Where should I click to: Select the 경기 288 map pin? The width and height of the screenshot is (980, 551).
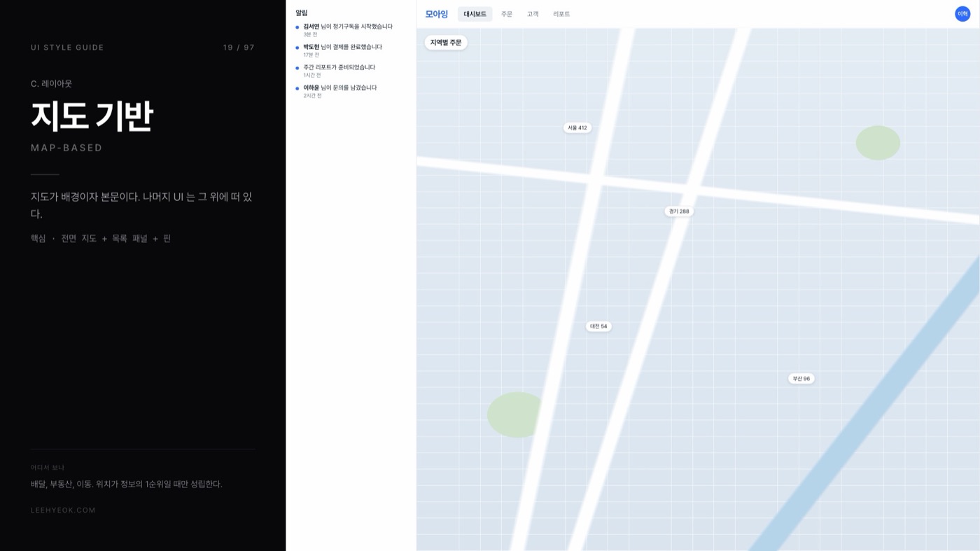tap(679, 211)
